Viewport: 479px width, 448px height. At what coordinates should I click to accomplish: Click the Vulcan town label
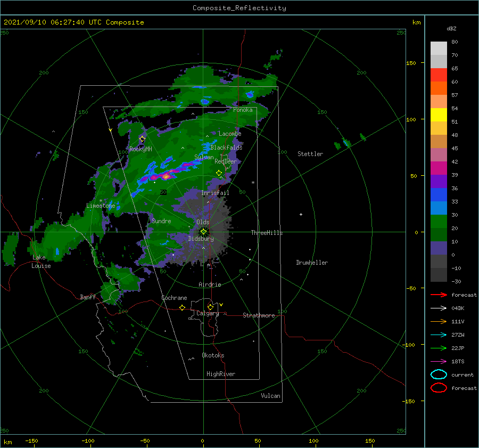click(271, 396)
